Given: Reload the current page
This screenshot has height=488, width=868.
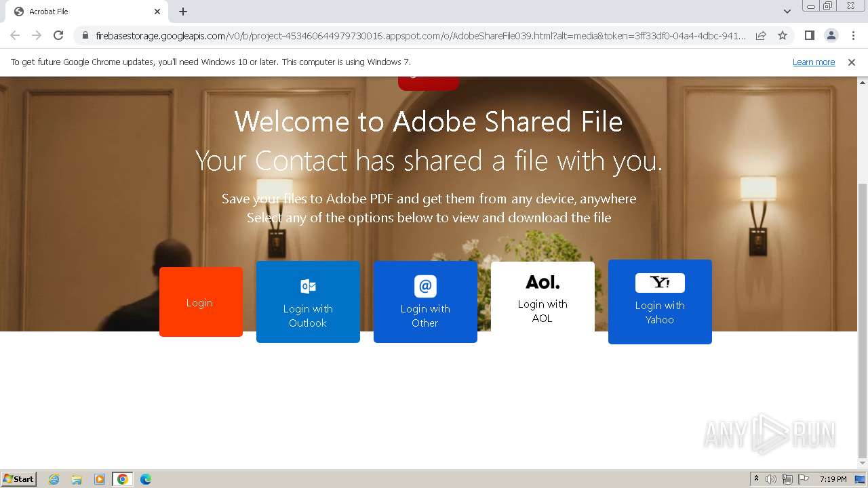Looking at the screenshot, I should click(58, 35).
